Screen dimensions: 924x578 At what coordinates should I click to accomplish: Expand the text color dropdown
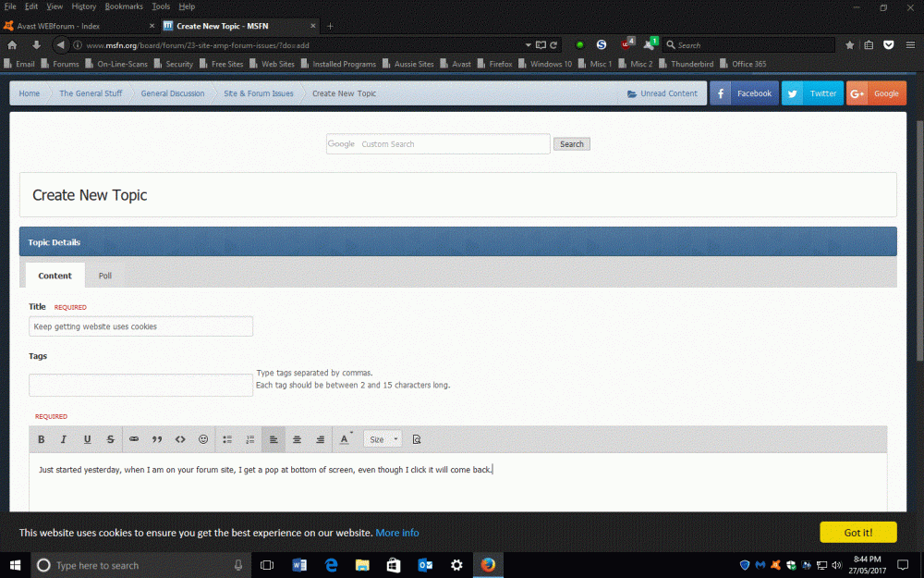[x=346, y=439]
